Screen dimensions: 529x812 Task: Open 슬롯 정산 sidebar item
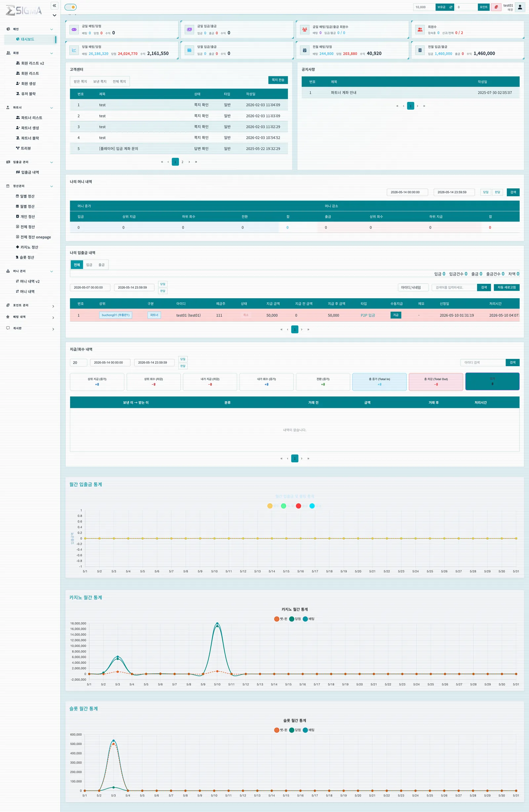[25, 257]
